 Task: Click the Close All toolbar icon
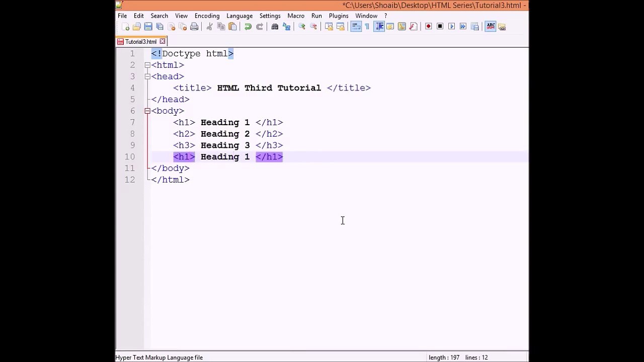(183, 27)
